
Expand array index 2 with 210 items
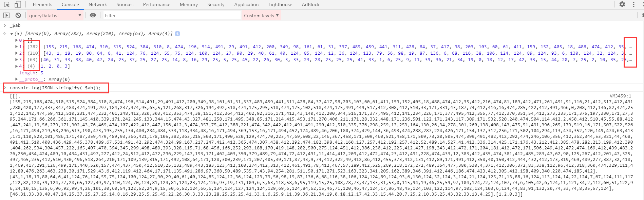click(16, 53)
